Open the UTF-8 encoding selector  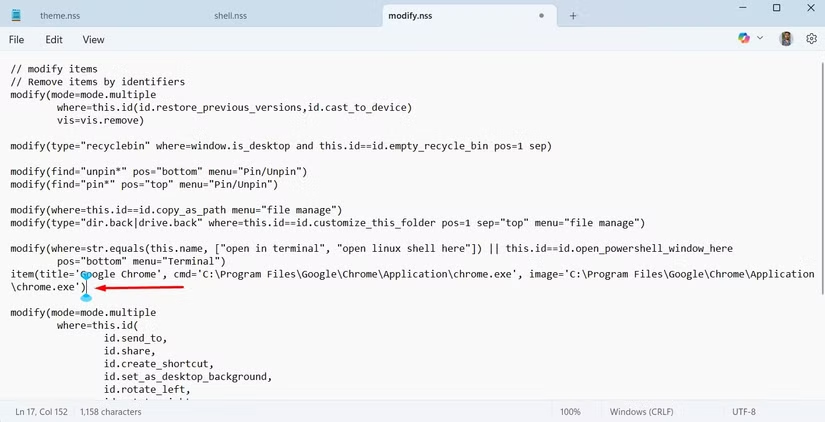(744, 412)
